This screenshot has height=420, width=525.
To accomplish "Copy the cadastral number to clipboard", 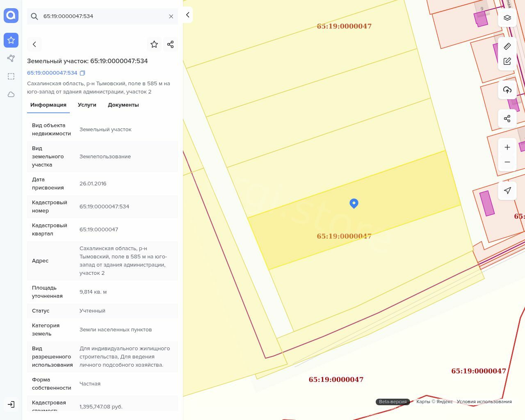I will (x=82, y=73).
